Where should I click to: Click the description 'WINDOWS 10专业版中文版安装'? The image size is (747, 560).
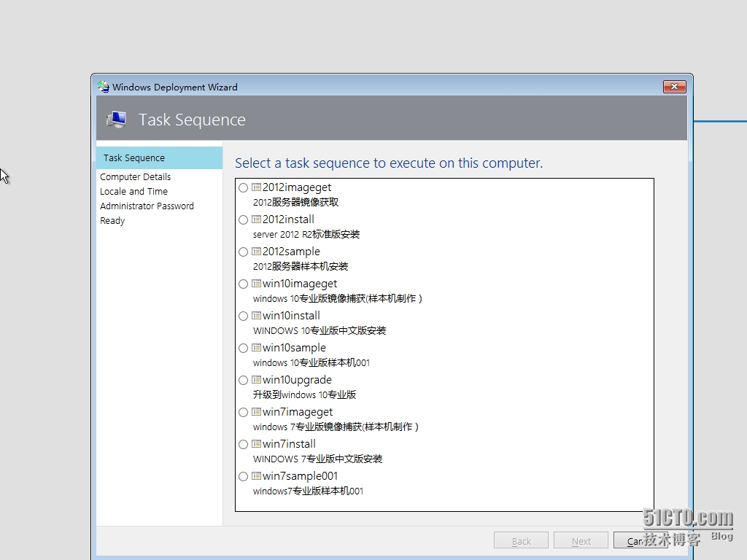click(320, 330)
